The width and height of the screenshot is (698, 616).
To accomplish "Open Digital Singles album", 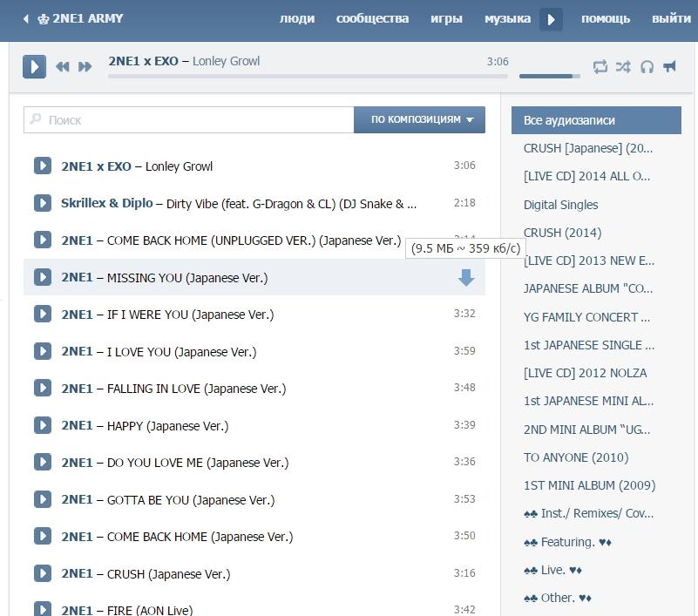I will (x=560, y=205).
